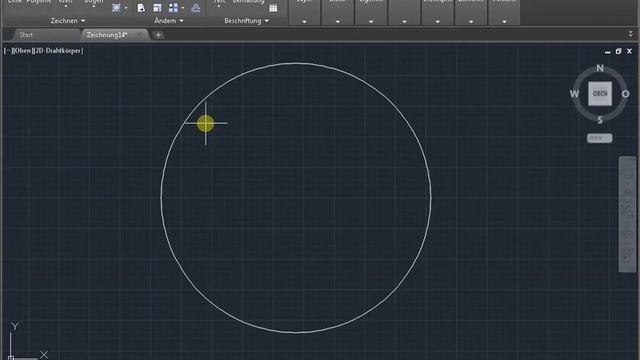640x360 pixels.
Task: Select the Scale (Skalieren) tool icon
Action: [157, 8]
